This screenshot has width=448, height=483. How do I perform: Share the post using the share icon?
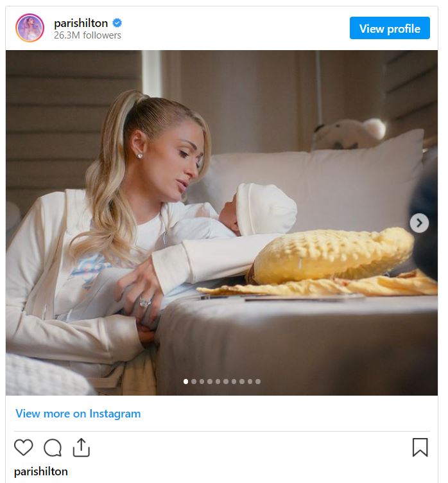82,447
